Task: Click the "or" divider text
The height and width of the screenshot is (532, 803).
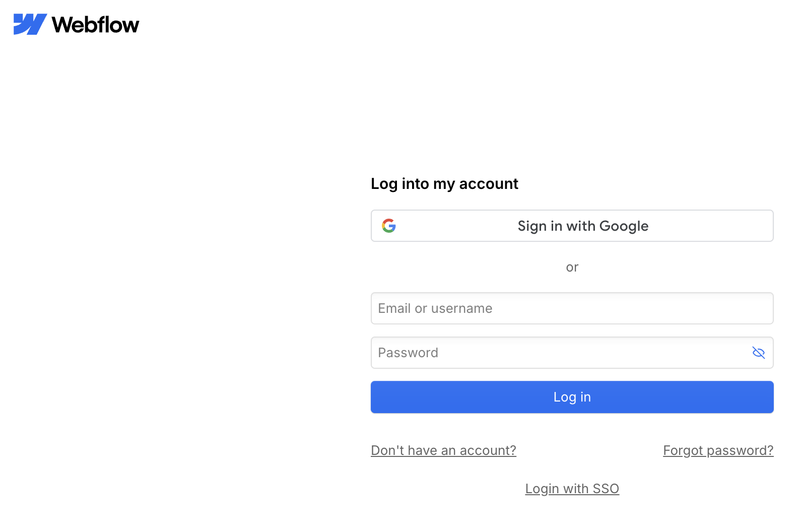Action: tap(572, 267)
